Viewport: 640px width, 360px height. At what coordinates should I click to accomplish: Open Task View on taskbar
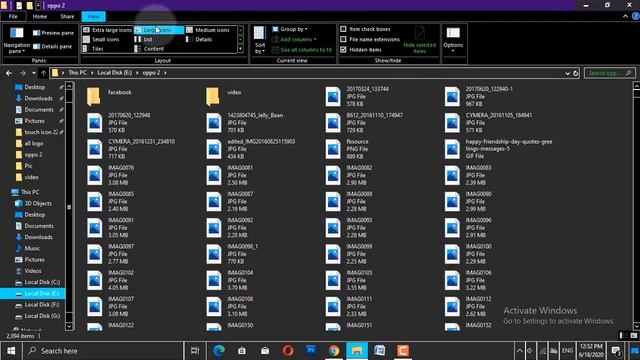(195, 351)
